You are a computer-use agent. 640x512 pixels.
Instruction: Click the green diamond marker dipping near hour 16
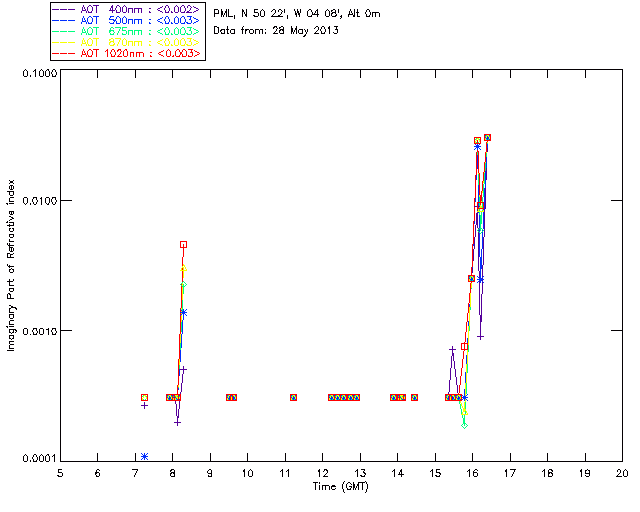coord(464,425)
